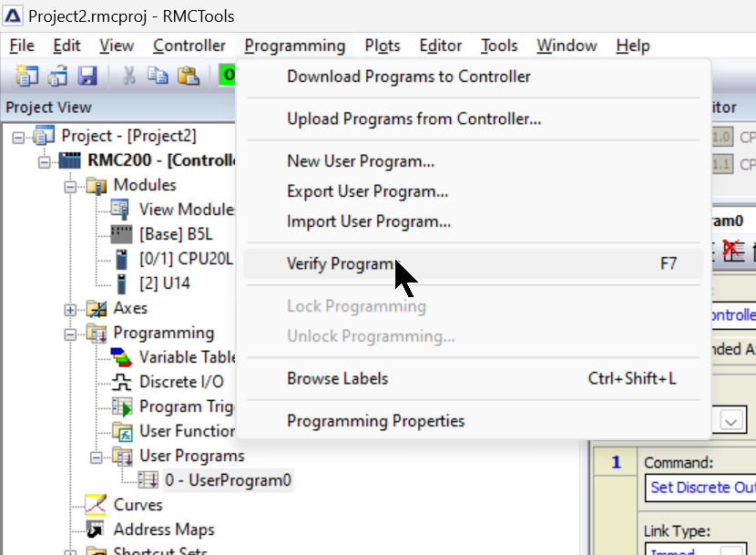Collapse the User Programs node

click(97, 457)
